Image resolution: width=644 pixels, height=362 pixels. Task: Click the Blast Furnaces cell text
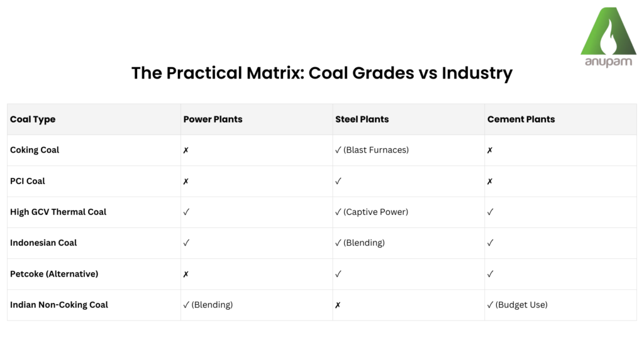tap(376, 150)
